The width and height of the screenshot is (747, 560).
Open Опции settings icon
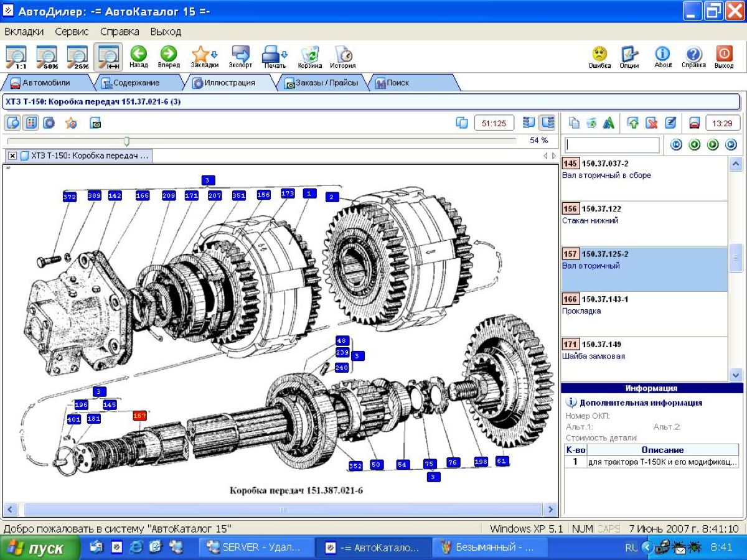click(x=629, y=56)
